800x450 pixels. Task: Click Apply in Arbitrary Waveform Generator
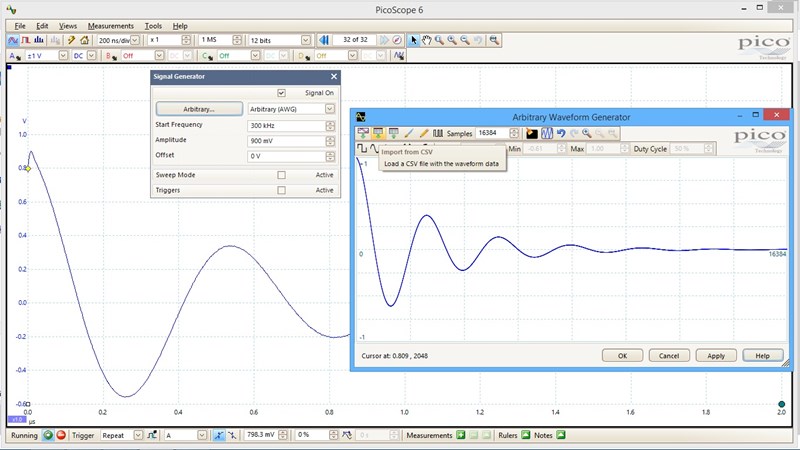[x=716, y=356]
